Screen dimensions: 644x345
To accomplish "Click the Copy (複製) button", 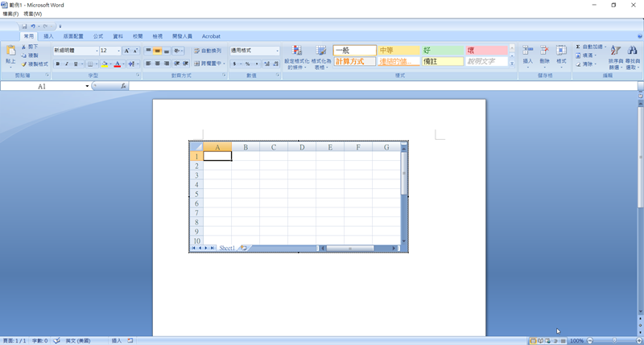I will [30, 55].
